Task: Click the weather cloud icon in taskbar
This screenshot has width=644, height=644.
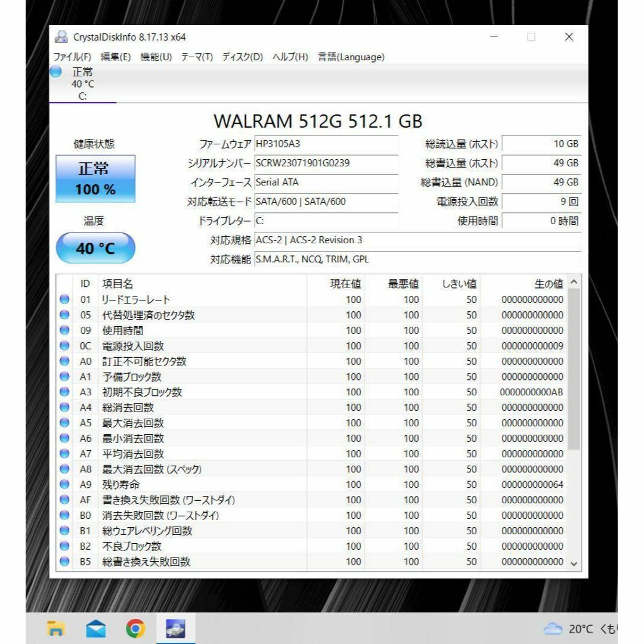Action: [x=553, y=628]
